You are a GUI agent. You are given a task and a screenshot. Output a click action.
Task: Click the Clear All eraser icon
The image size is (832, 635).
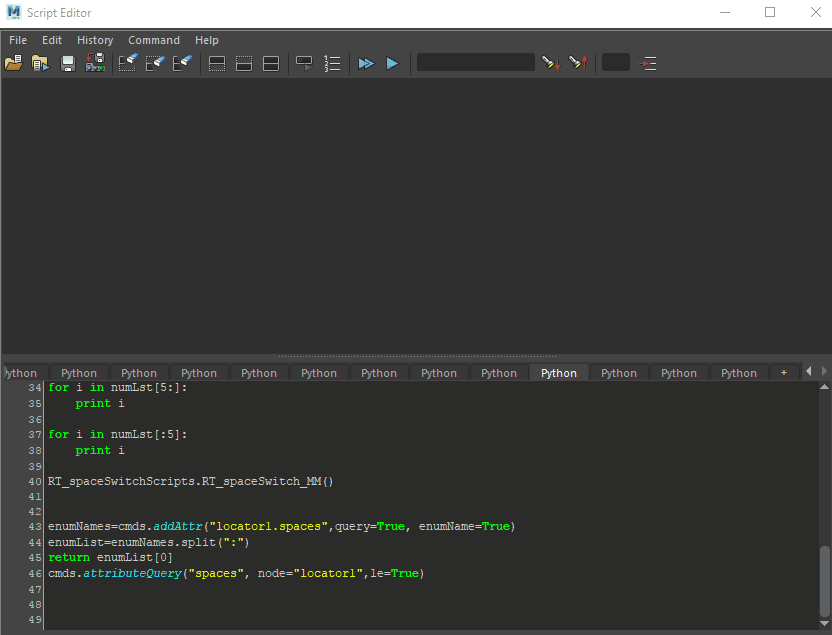(183, 63)
